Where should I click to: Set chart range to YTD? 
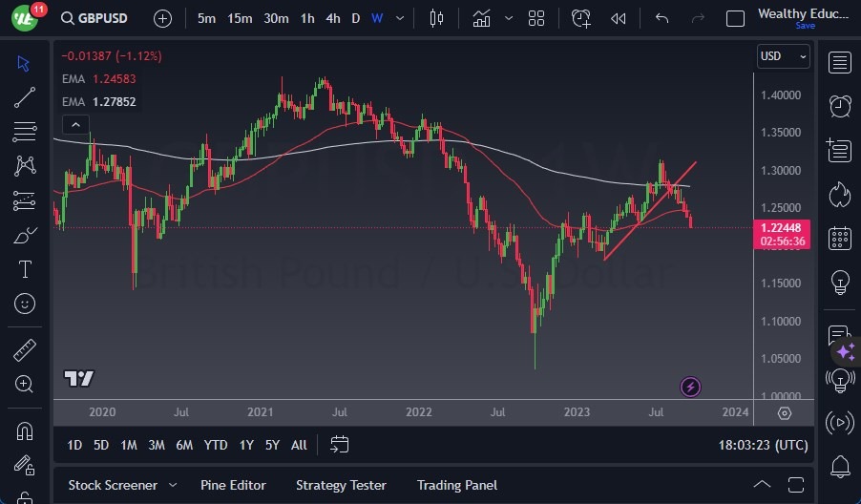(x=216, y=445)
